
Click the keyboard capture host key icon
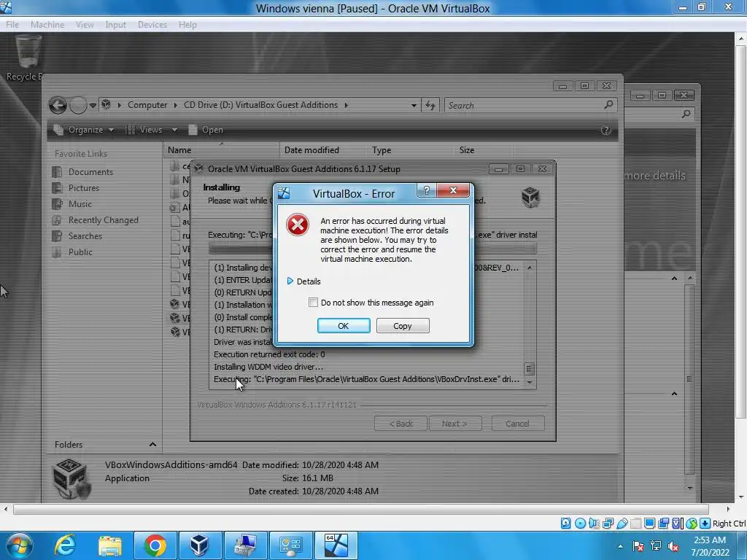pos(705,524)
